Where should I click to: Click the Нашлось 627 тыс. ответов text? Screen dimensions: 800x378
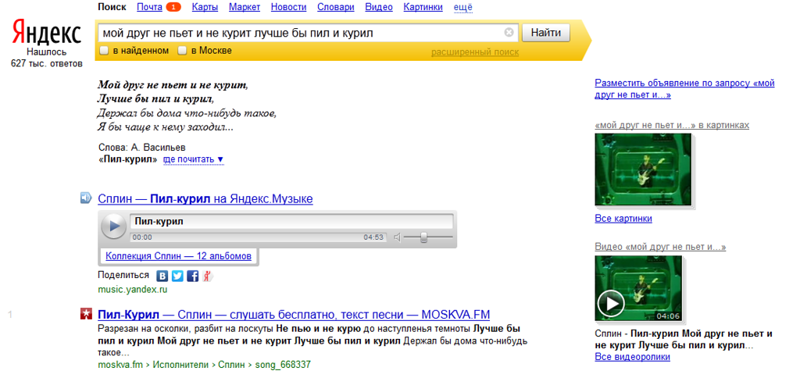click(47, 58)
